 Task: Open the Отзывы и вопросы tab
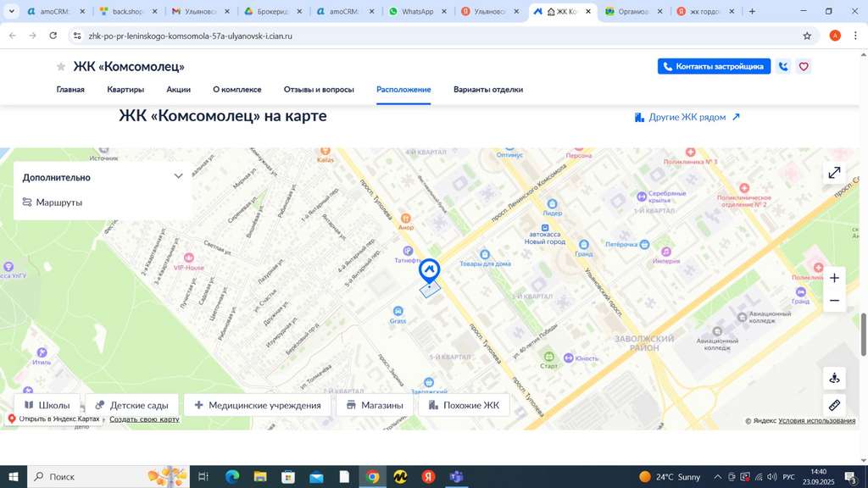pyautogui.click(x=319, y=90)
